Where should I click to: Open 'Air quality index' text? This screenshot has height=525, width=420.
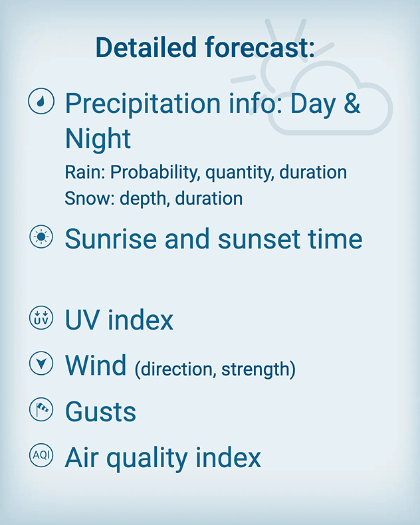163,457
